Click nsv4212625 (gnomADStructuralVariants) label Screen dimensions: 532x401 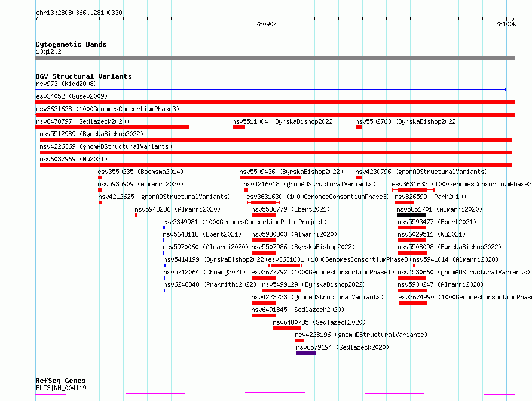point(164,197)
